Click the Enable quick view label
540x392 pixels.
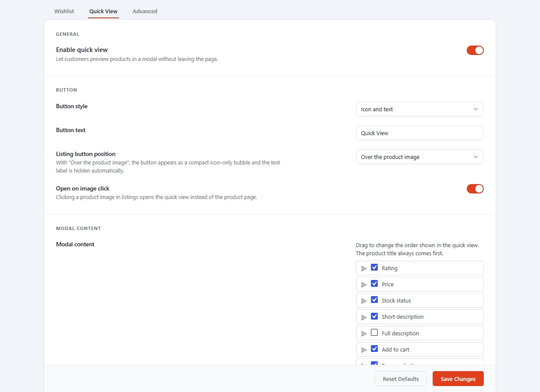[82, 50]
